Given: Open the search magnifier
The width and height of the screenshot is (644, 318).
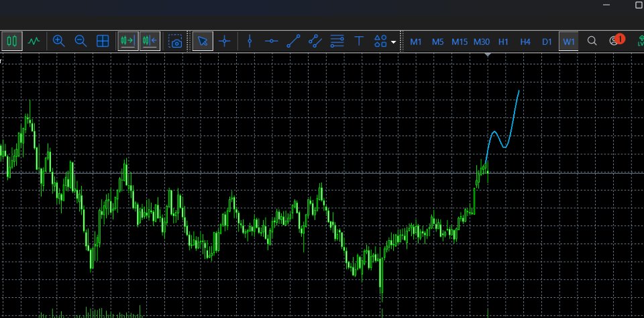Looking at the screenshot, I should 592,41.
